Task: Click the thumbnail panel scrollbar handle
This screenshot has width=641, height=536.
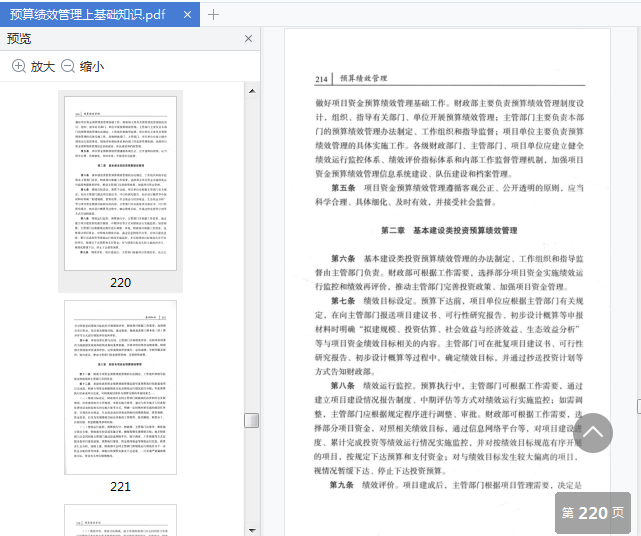Action: click(251, 421)
